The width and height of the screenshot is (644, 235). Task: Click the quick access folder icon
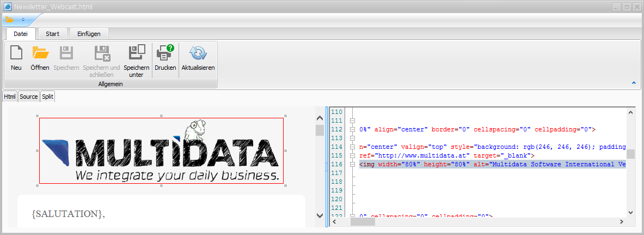pyautogui.click(x=9, y=19)
